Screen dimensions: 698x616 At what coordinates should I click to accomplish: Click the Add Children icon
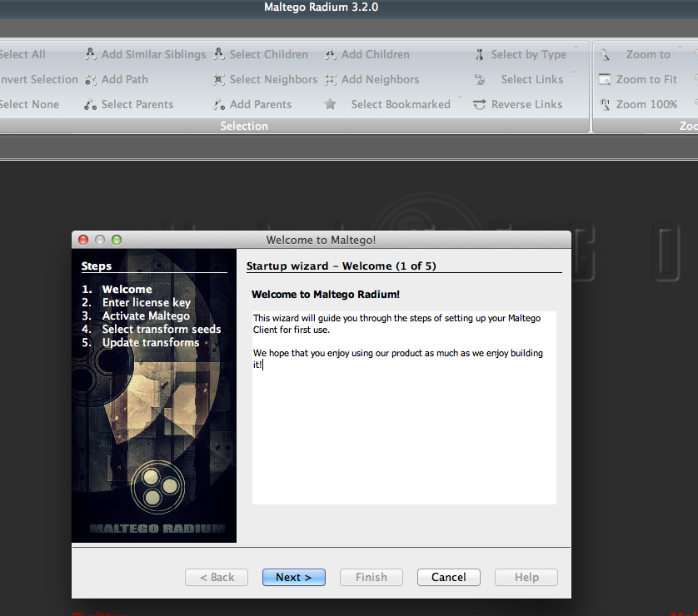pos(331,54)
